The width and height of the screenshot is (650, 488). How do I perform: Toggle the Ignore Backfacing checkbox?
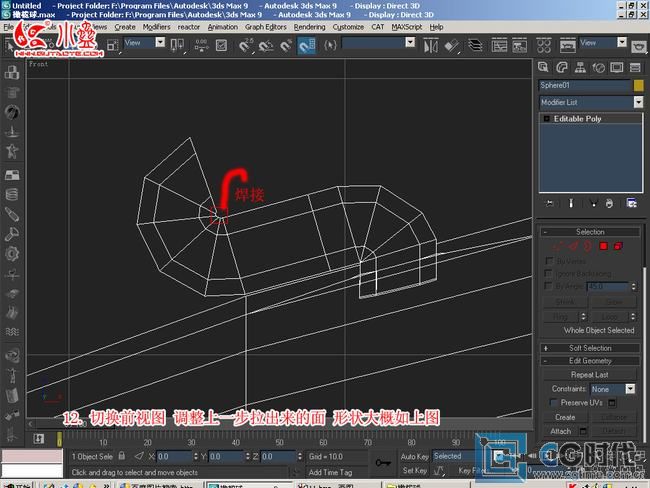click(x=548, y=273)
